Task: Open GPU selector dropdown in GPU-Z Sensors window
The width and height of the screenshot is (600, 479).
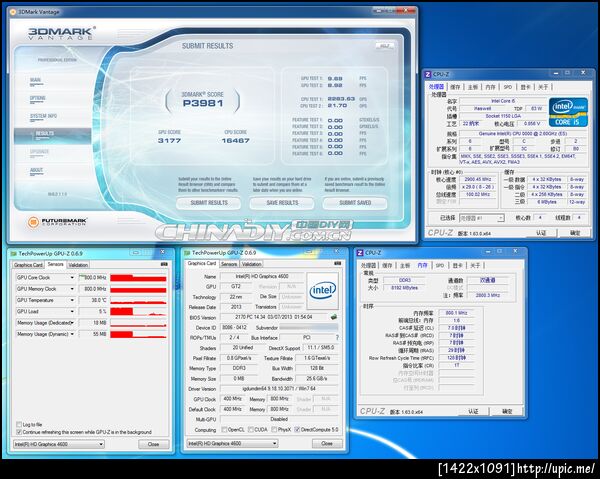Action: [59, 444]
